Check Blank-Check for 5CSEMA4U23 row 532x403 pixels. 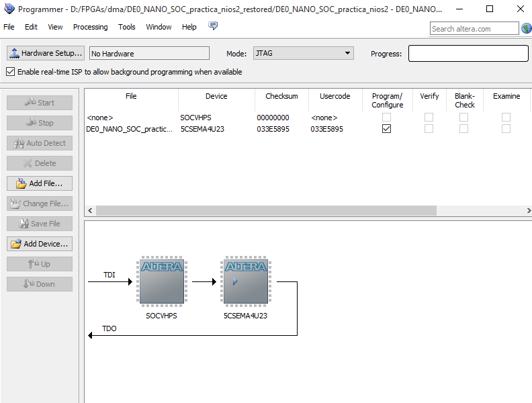[463, 129]
